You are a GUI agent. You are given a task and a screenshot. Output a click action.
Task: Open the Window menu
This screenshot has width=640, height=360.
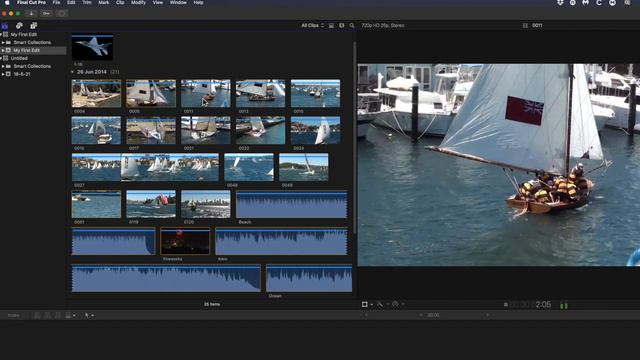coord(178,2)
